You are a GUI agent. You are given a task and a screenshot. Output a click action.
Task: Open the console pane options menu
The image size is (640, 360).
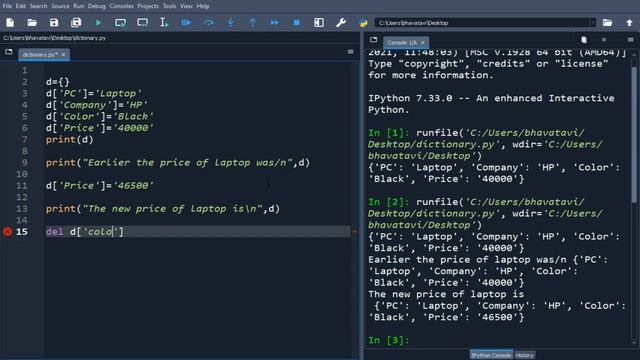pos(631,40)
